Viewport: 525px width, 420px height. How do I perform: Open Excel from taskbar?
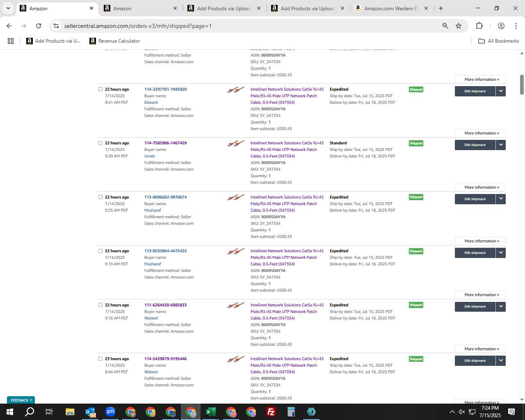(x=211, y=412)
